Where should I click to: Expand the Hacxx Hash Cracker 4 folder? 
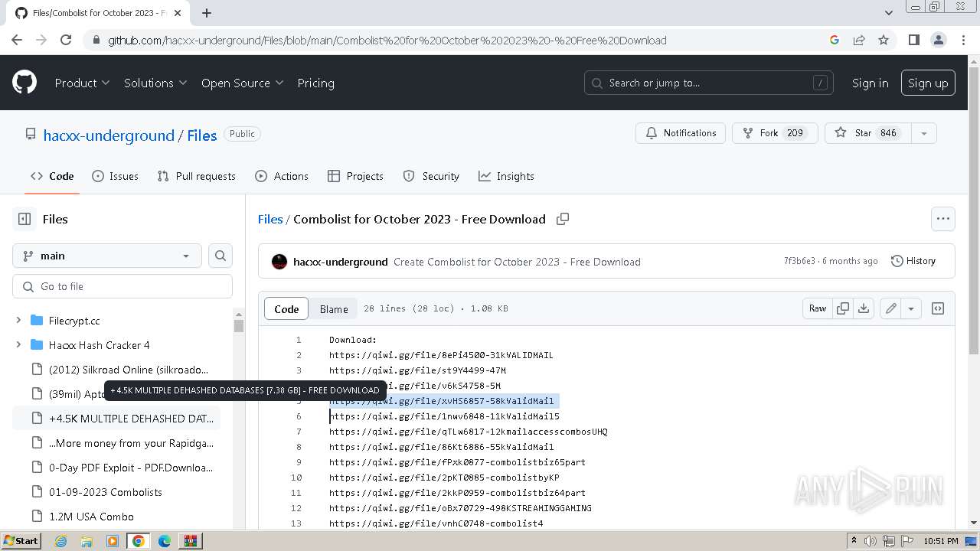(x=18, y=345)
